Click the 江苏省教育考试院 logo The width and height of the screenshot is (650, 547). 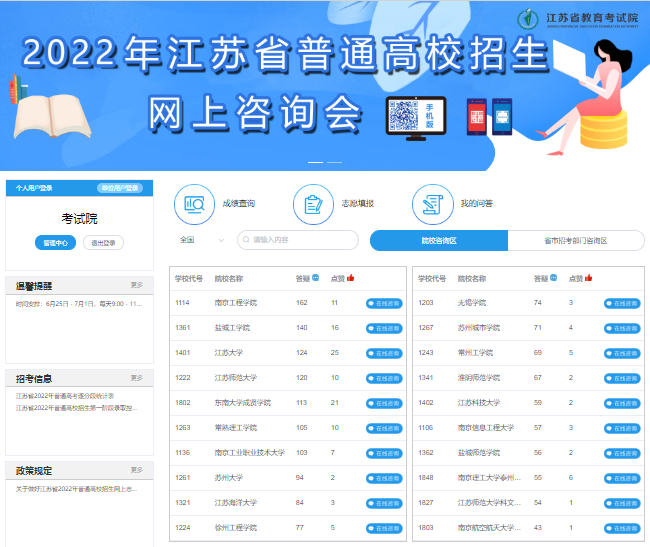578,19
